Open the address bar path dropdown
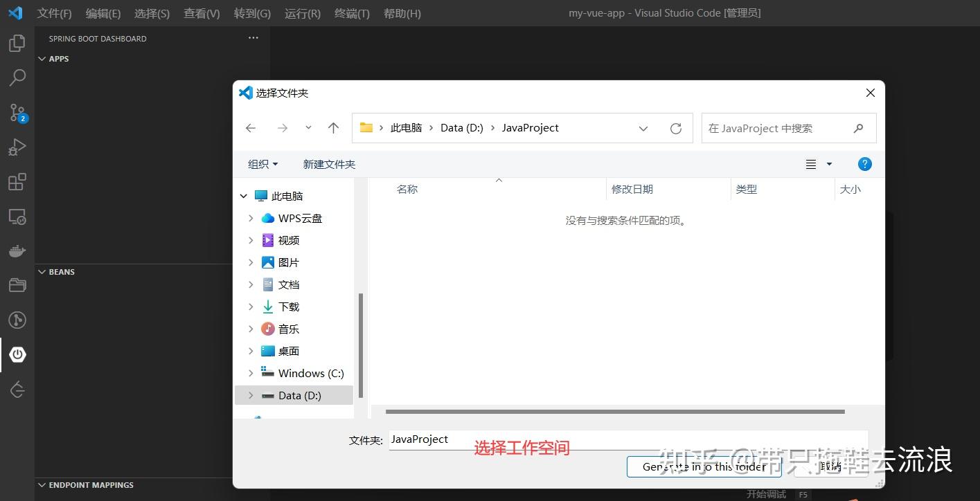Viewport: 980px width, 501px height. pyautogui.click(x=643, y=128)
